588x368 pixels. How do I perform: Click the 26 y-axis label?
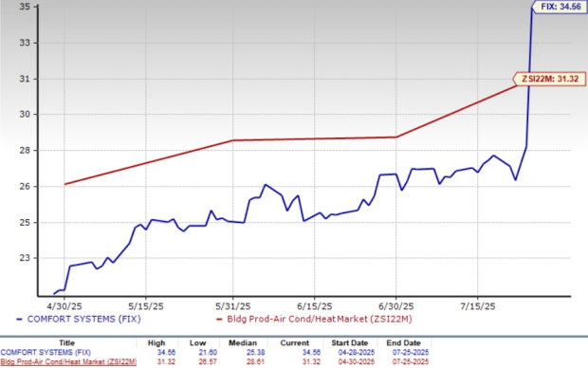click(25, 186)
